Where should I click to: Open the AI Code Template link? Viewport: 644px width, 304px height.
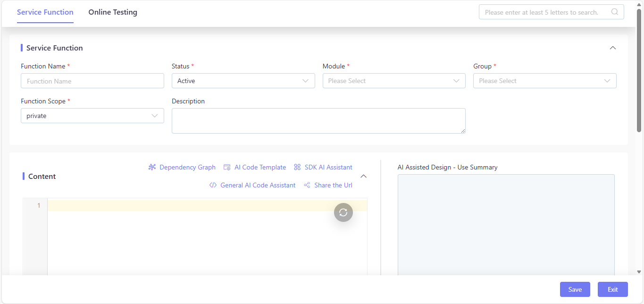pyautogui.click(x=260, y=167)
